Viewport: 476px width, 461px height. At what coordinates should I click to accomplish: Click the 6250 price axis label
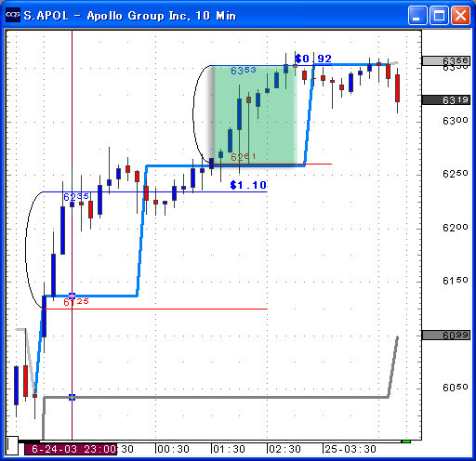[x=455, y=174]
